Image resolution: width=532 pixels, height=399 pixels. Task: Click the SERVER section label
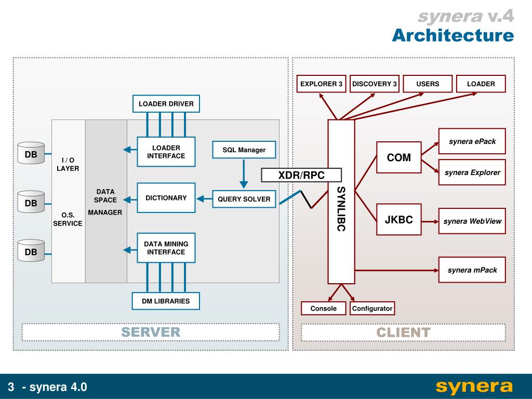point(151,332)
